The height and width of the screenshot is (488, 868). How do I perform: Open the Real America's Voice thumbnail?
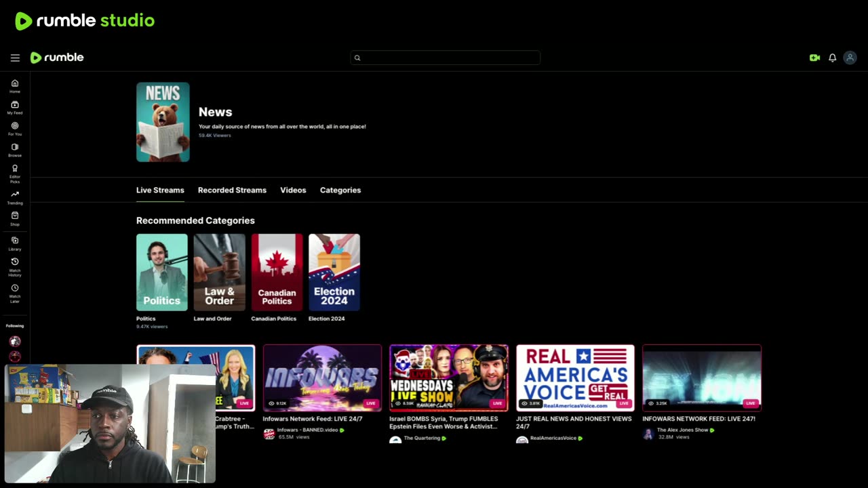click(x=575, y=378)
